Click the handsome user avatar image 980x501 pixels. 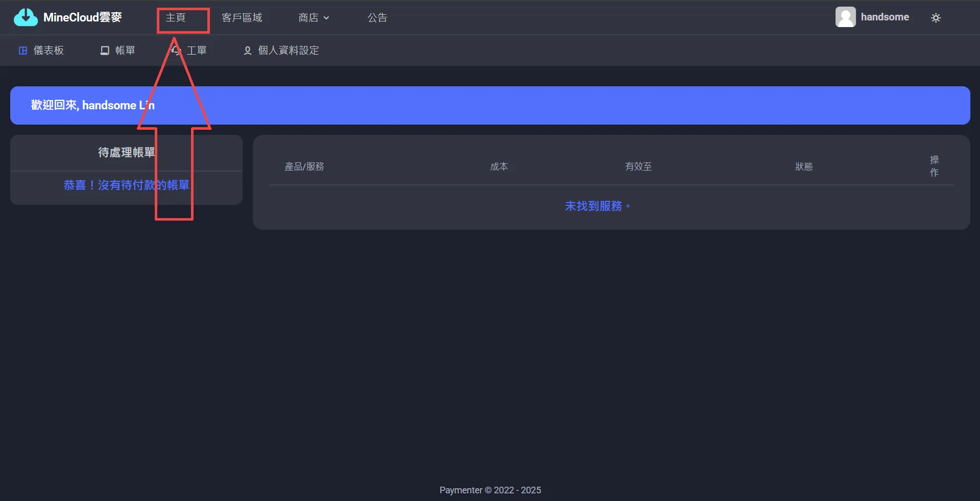coord(845,17)
